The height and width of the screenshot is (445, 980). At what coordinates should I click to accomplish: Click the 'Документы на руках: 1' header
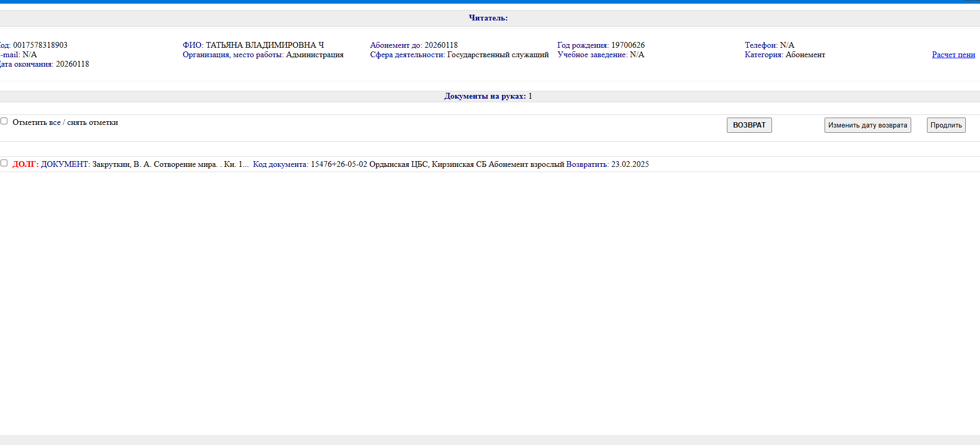[488, 96]
